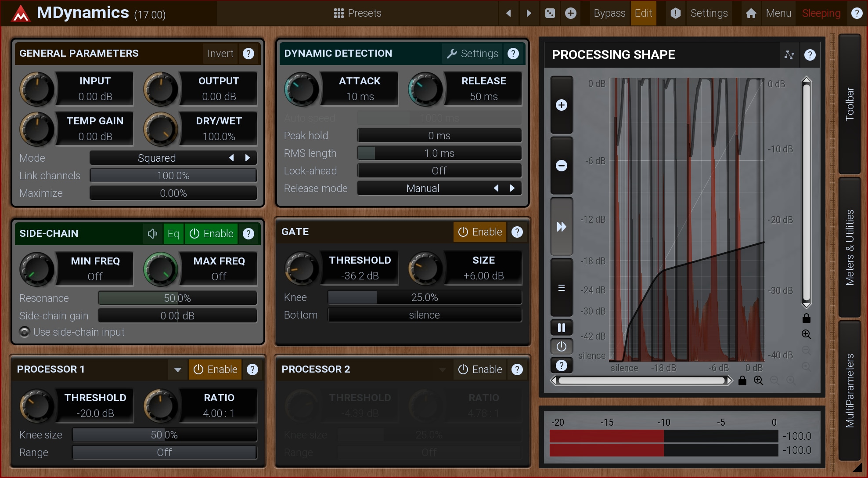
Task: Click the graph zoom-in plus button
Action: tap(561, 105)
